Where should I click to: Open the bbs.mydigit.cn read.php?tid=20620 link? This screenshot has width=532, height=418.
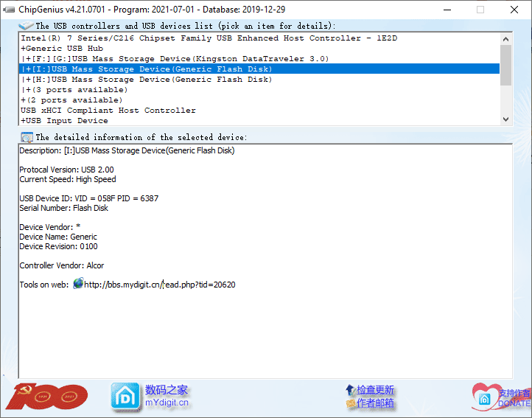(159, 285)
